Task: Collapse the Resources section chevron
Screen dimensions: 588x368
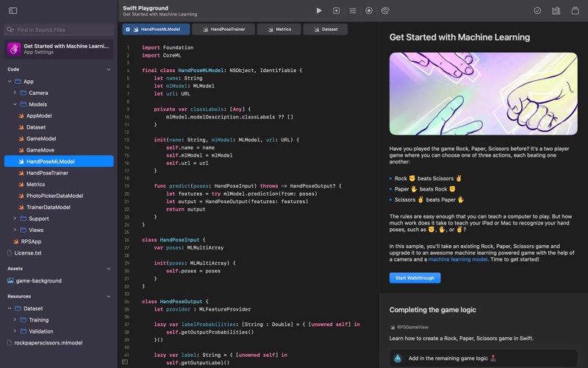Action: point(109,297)
